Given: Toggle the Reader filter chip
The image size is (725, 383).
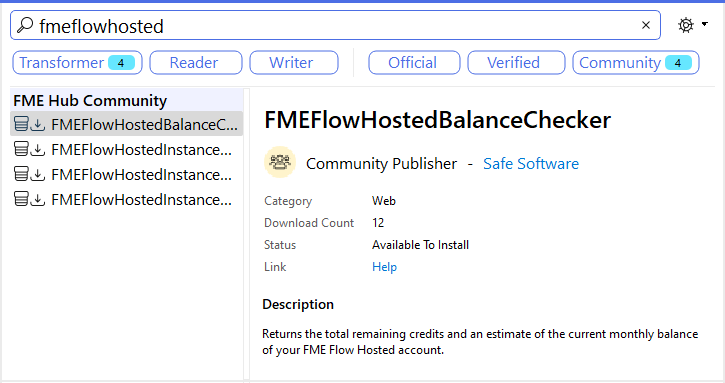Looking at the screenshot, I should coord(196,62).
